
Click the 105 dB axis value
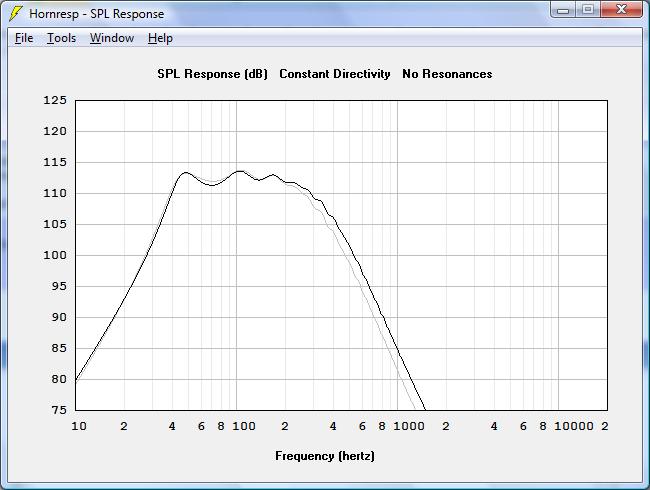[x=55, y=224]
